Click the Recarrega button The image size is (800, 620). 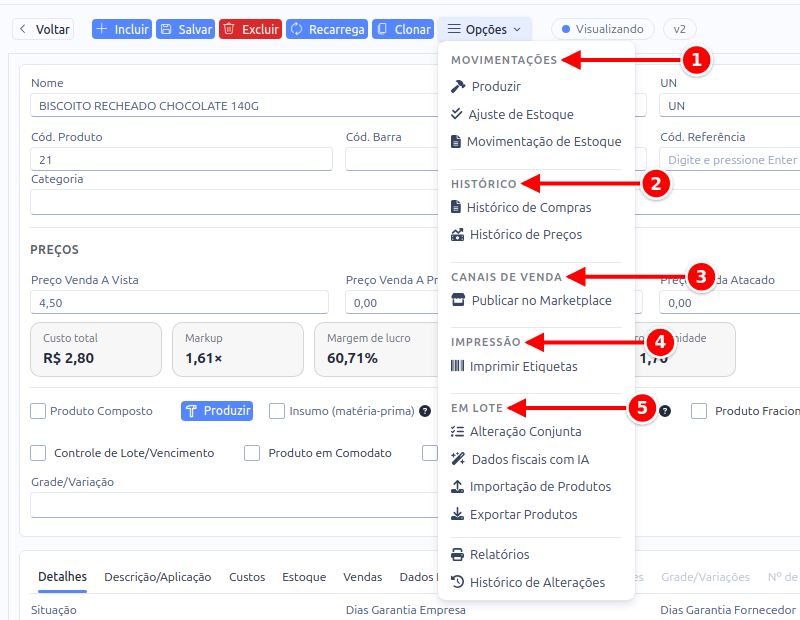[x=328, y=29]
